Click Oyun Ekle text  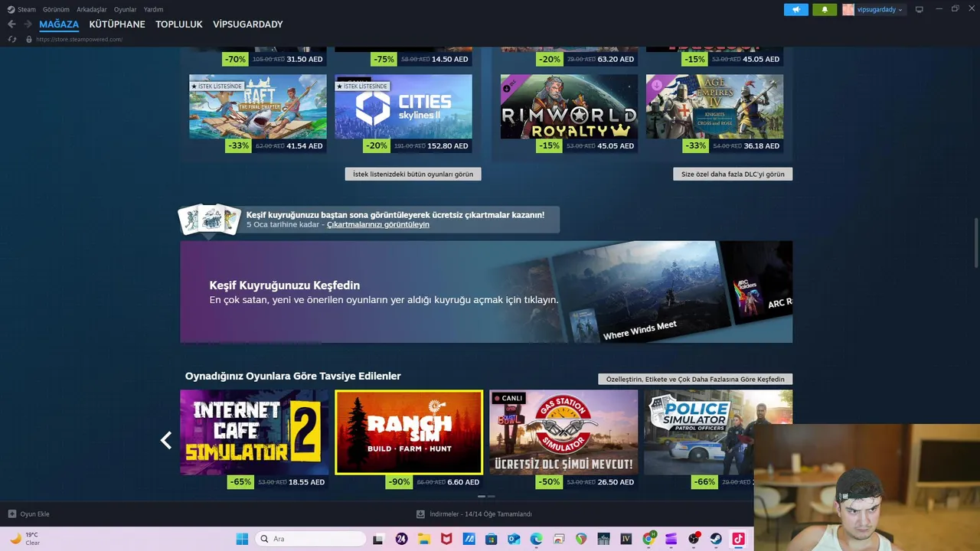pyautogui.click(x=34, y=514)
